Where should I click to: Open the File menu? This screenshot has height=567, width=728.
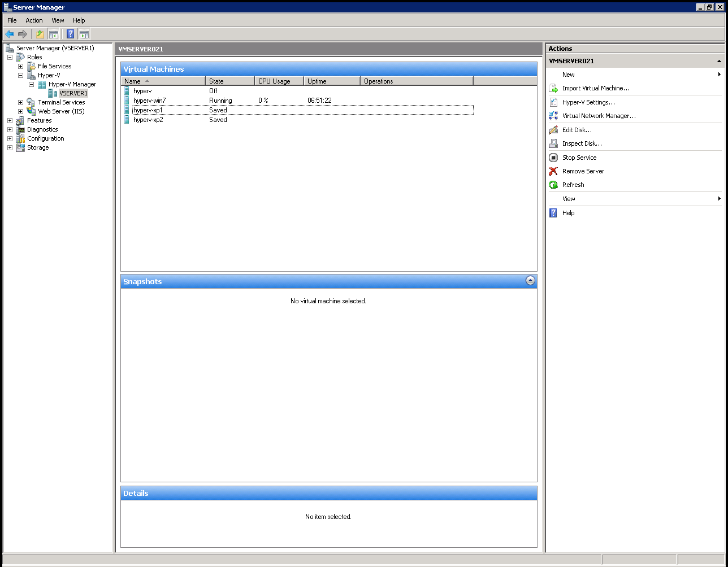(12, 20)
